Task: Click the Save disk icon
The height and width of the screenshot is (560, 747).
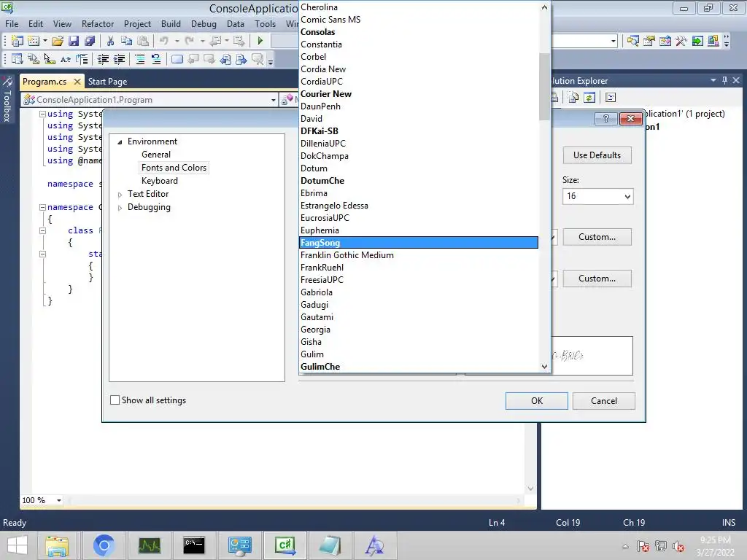Action: coord(74,41)
